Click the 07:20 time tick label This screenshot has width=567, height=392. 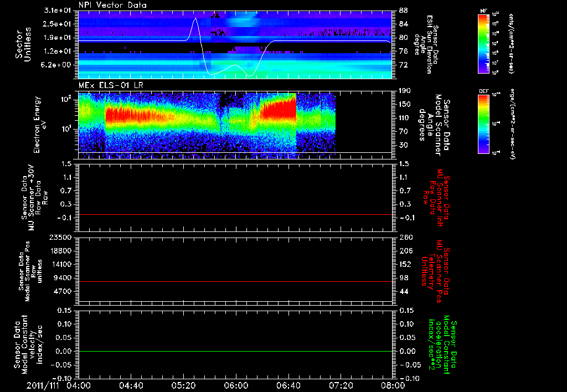(x=341, y=385)
